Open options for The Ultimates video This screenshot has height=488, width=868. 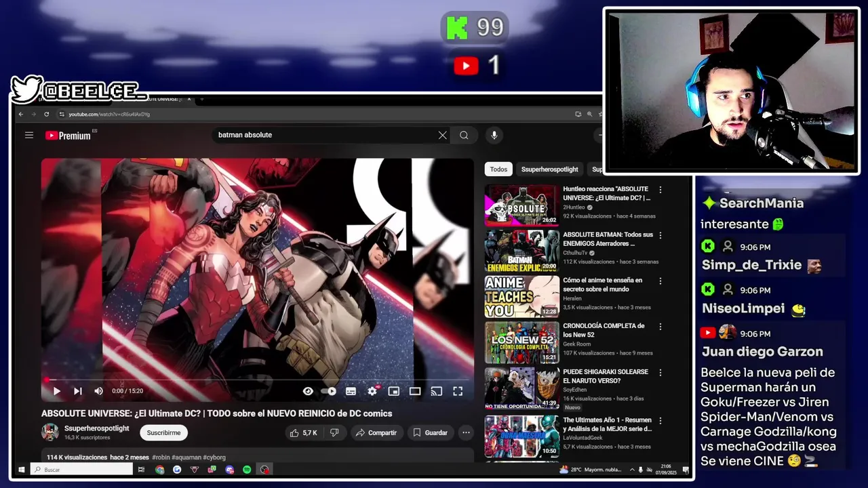click(x=660, y=420)
